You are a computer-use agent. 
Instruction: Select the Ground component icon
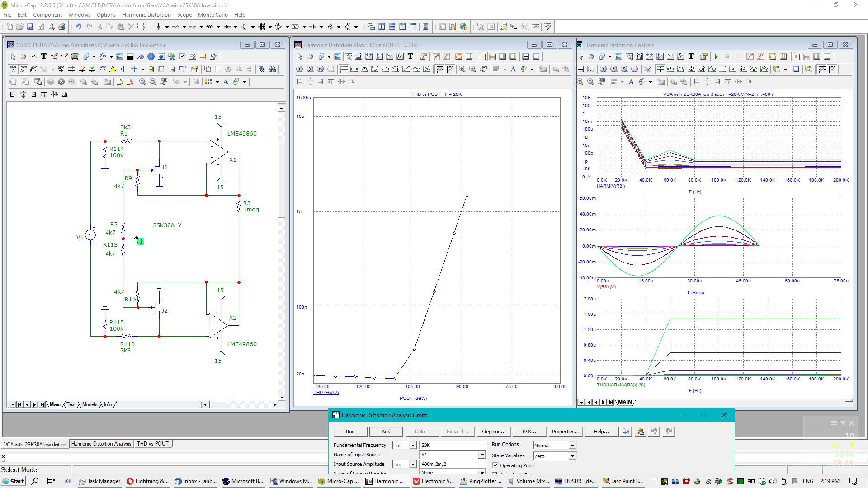[158, 27]
